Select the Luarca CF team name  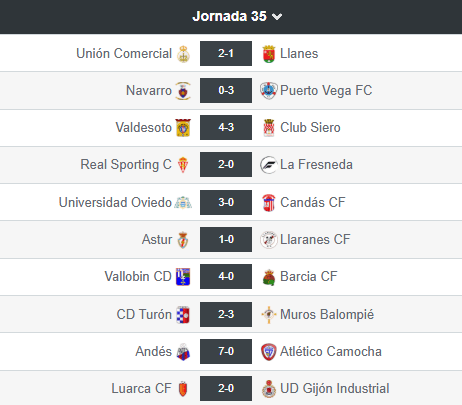[x=142, y=388]
